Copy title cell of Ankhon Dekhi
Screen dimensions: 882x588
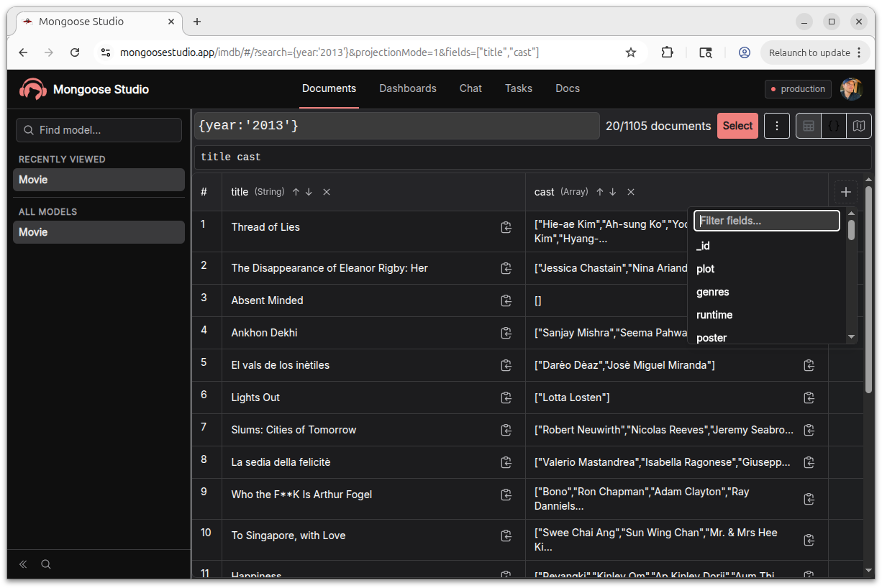coord(506,333)
